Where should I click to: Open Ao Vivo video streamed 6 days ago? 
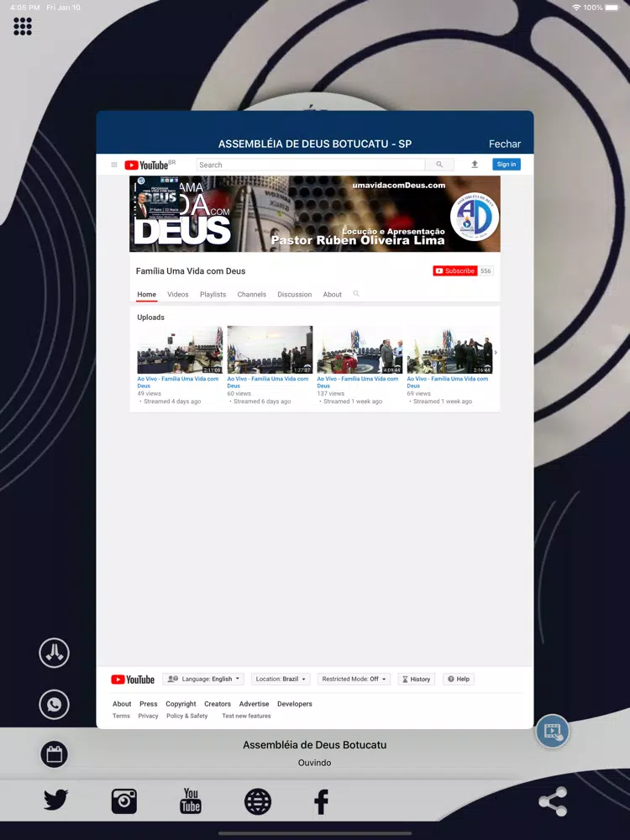(x=268, y=382)
